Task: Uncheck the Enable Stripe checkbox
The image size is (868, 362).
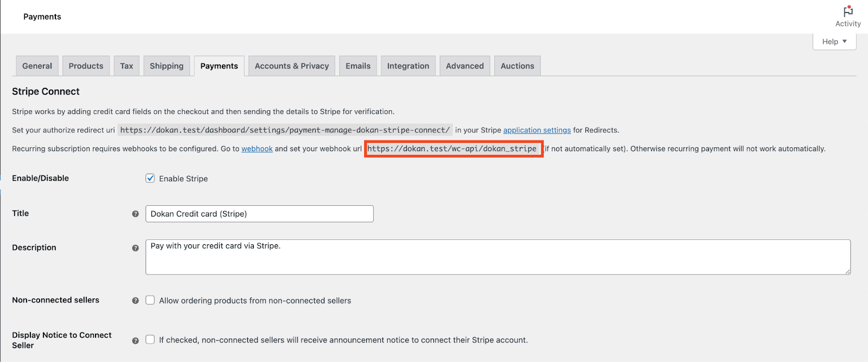Action: tap(150, 178)
